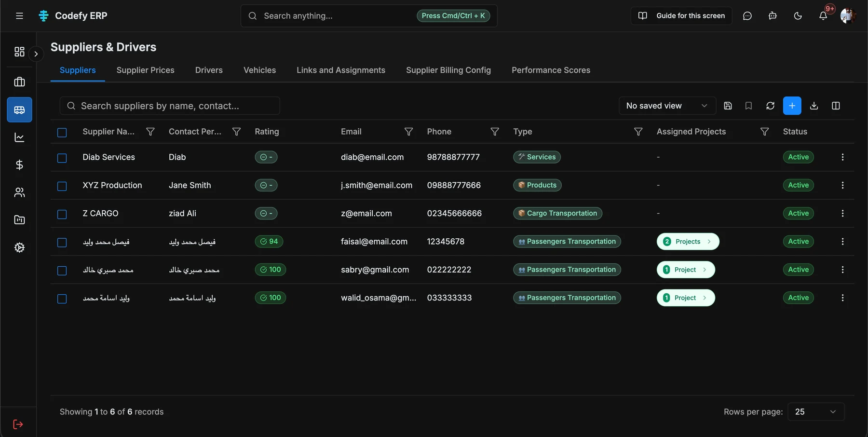Open the No saved view dropdown
The width and height of the screenshot is (868, 437).
(x=667, y=106)
